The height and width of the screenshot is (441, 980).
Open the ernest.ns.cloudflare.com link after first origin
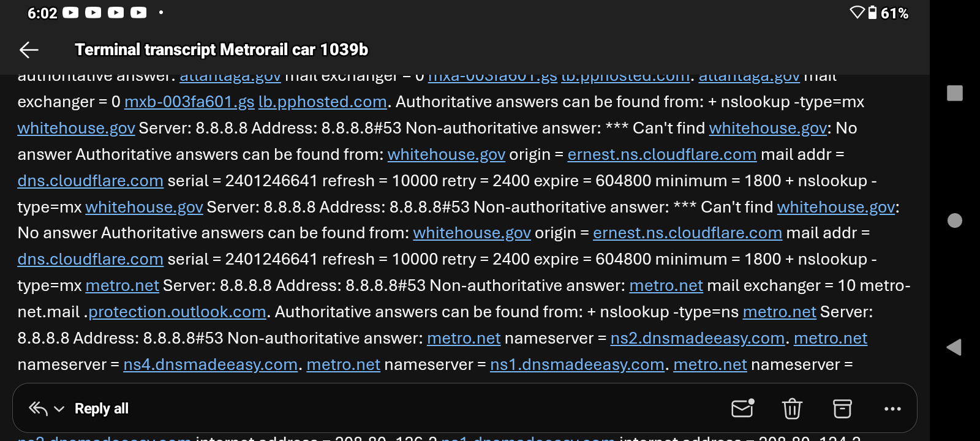pyautogui.click(x=661, y=154)
